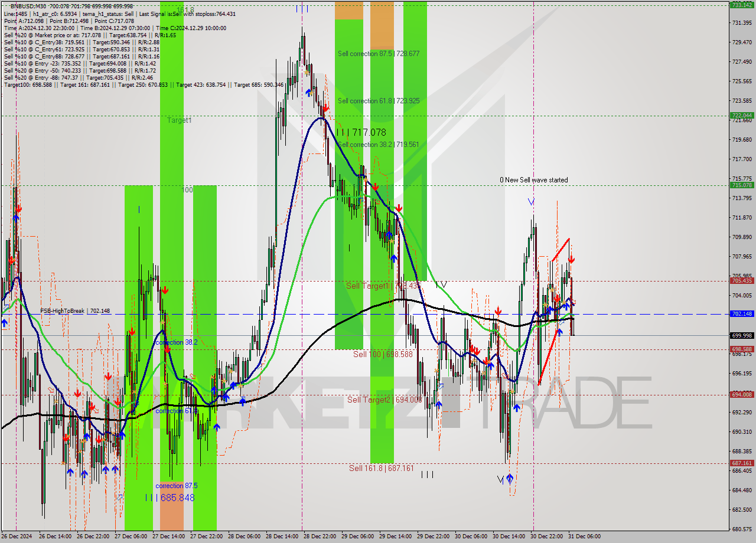Screen dimensions: 756x543
Task: Click the '29 Dec 22:00' time label
Action: click(x=434, y=537)
